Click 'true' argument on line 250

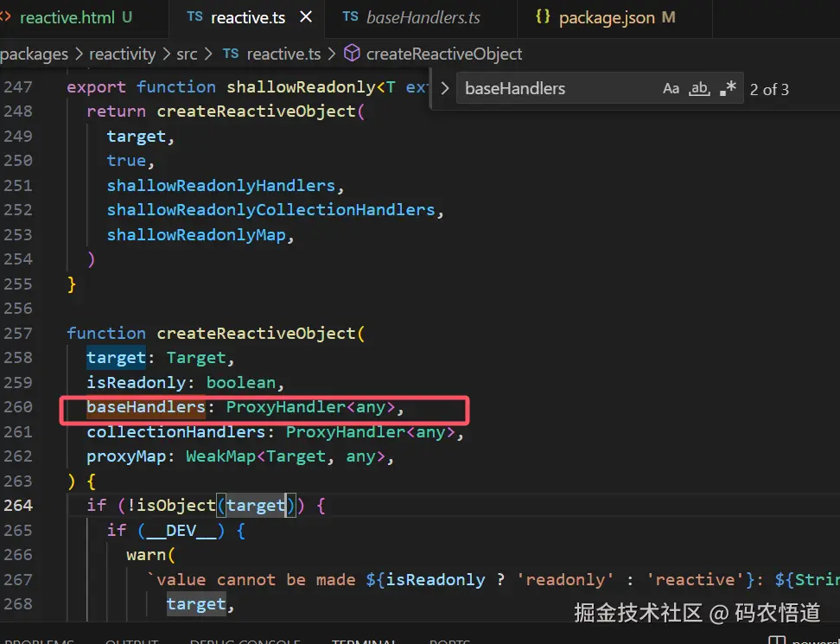tap(126, 161)
